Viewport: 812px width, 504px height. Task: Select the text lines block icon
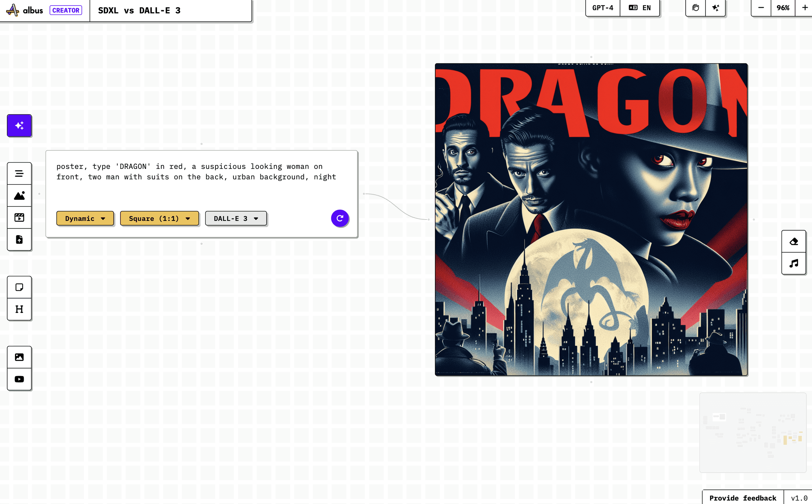coord(19,173)
